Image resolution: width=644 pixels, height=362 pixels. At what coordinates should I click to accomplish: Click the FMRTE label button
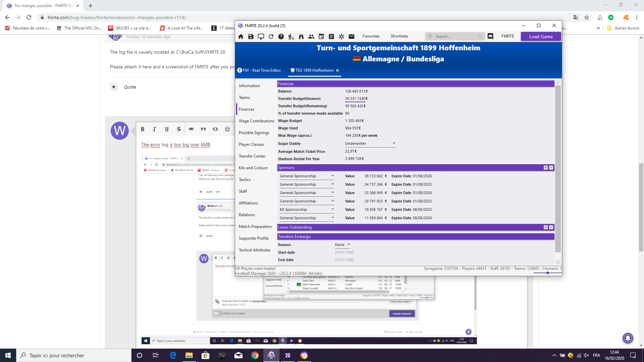tap(507, 36)
